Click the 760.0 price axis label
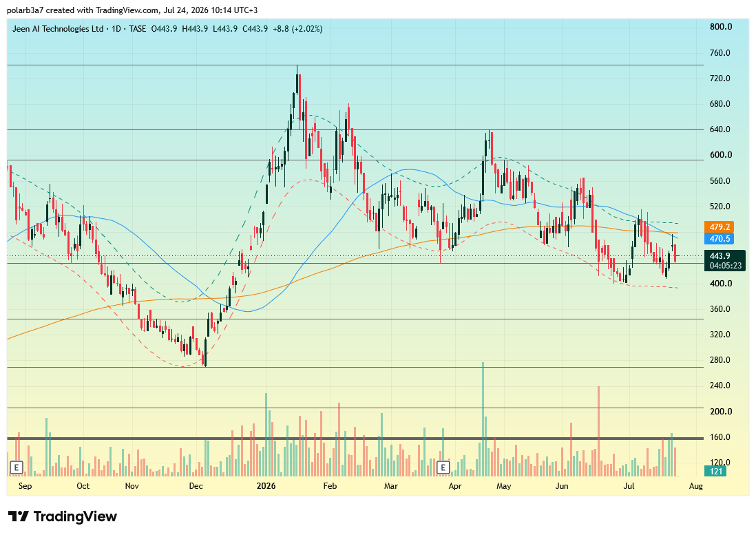 pos(721,53)
